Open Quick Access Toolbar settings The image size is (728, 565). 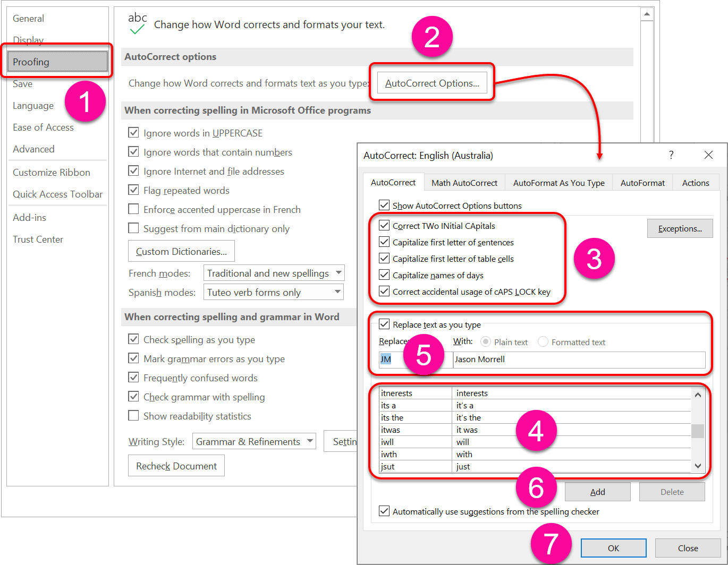click(x=58, y=194)
